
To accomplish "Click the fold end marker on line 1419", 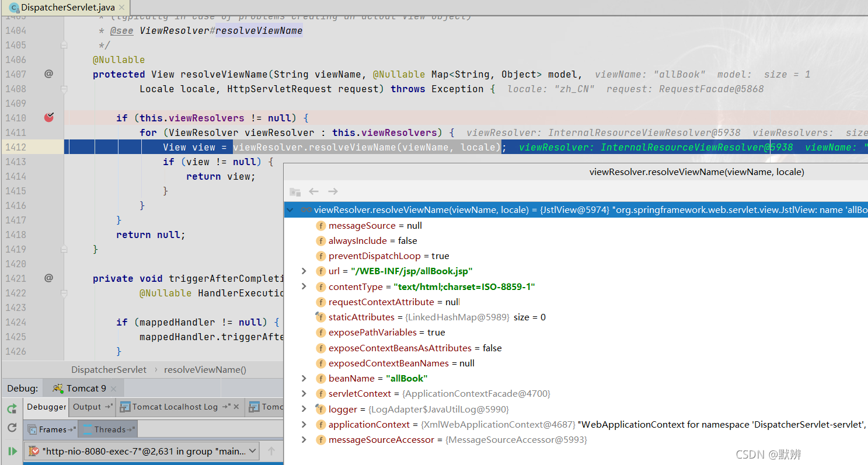I will tap(64, 249).
